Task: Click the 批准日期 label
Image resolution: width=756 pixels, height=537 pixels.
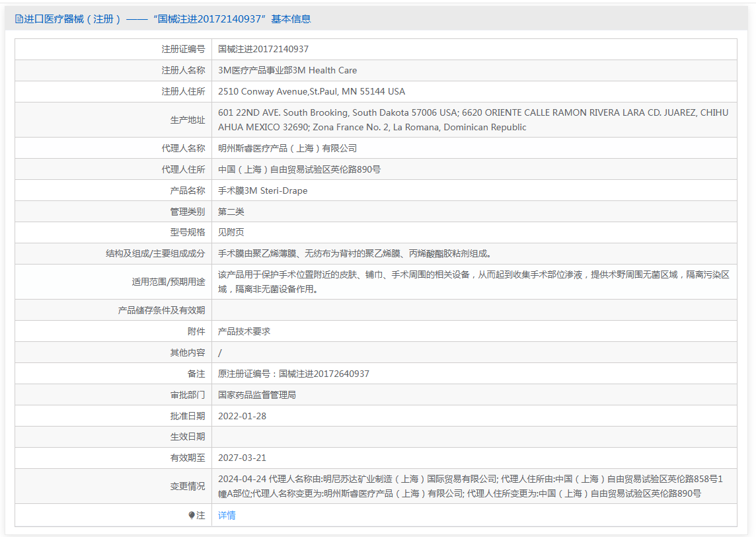Action: point(188,416)
